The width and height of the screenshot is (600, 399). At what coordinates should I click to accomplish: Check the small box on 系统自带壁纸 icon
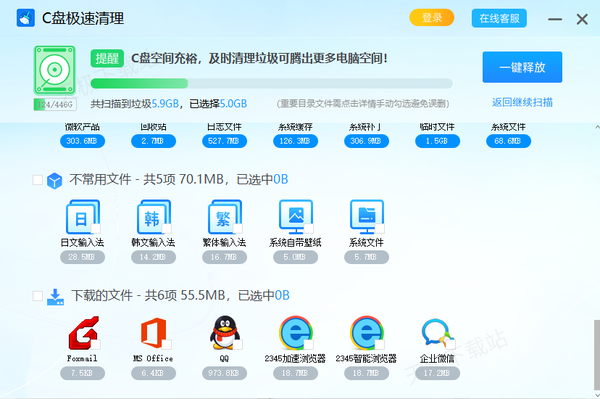[308, 228]
